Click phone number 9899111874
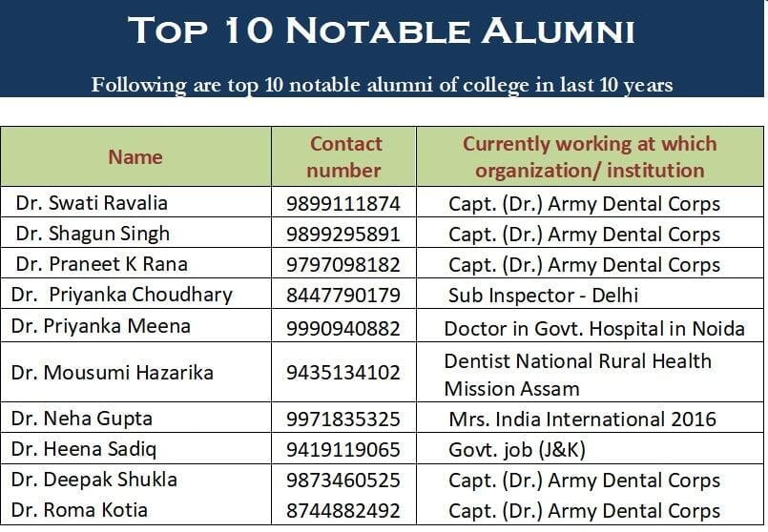The width and height of the screenshot is (768, 532). (343, 204)
